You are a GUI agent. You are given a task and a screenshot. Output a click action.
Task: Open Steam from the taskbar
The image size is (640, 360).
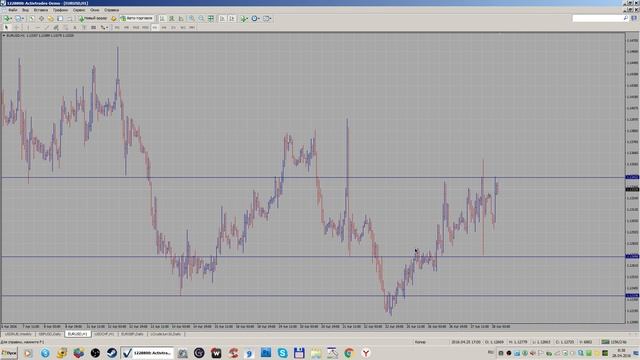[112, 353]
